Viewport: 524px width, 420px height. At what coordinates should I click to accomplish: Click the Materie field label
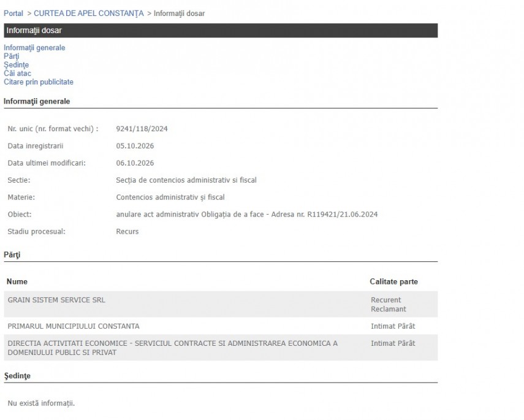(x=21, y=197)
